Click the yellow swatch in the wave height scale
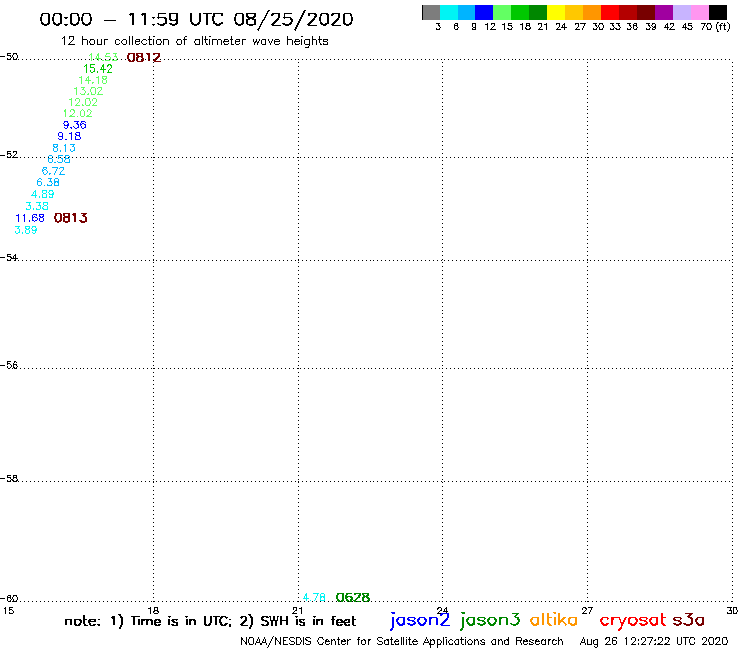This screenshot has height=650, width=740. [x=556, y=12]
